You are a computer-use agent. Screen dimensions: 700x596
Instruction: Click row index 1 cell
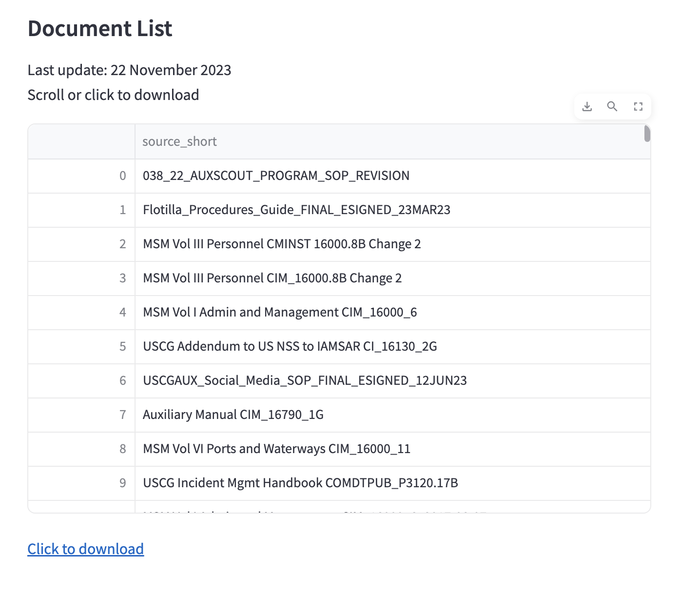[81, 210]
